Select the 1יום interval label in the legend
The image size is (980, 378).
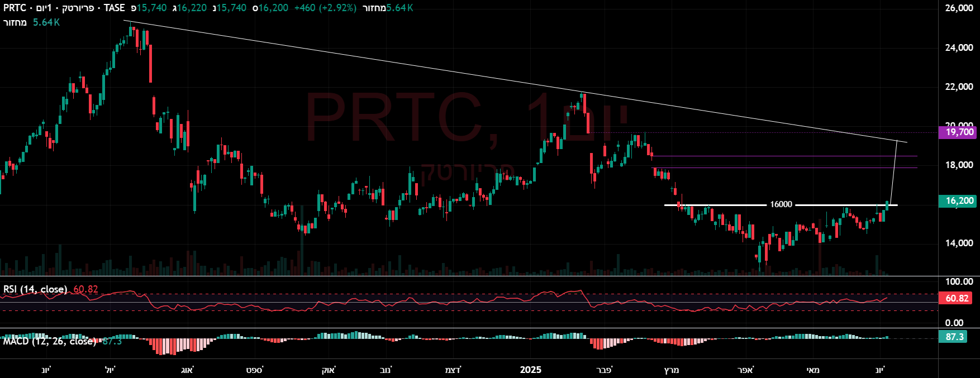pos(42,8)
